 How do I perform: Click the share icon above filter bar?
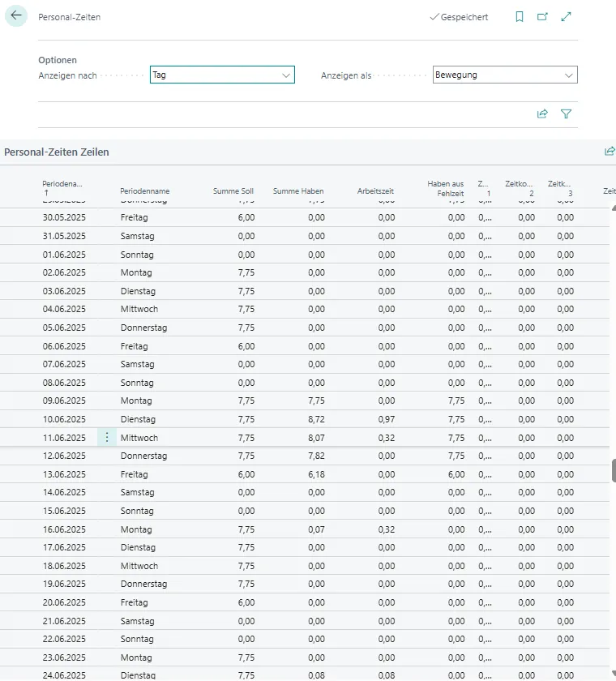tap(542, 114)
